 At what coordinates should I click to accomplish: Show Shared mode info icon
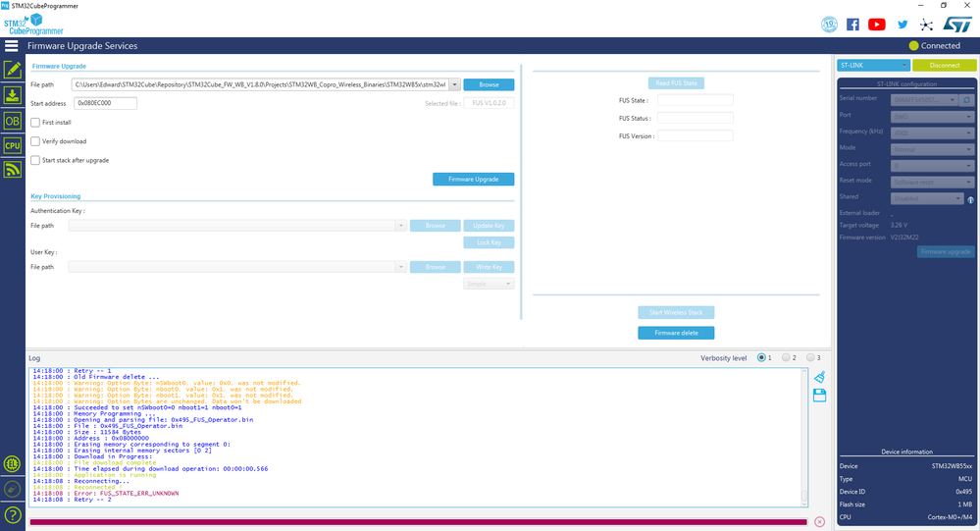[x=970, y=200]
